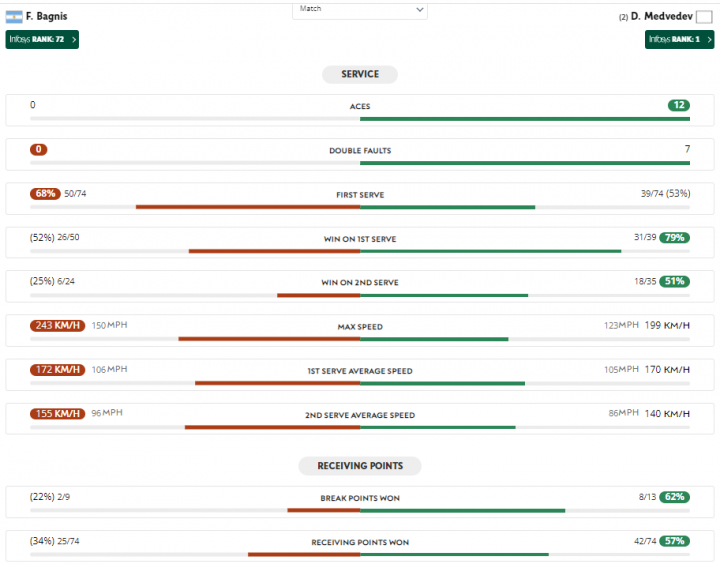Click the red 155 KM/H 2nd serve badge
Viewport: 720px width, 564px height.
coord(58,413)
